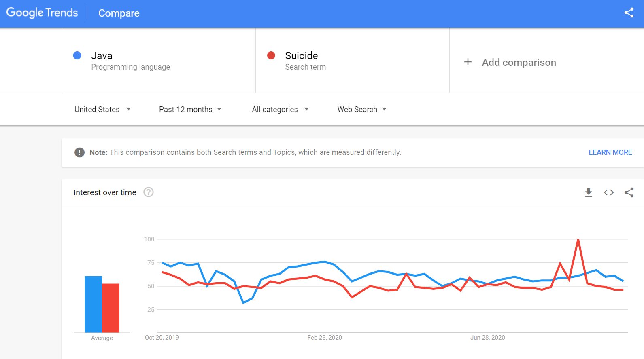Click the LEARN MORE link
The width and height of the screenshot is (644, 359).
click(610, 152)
